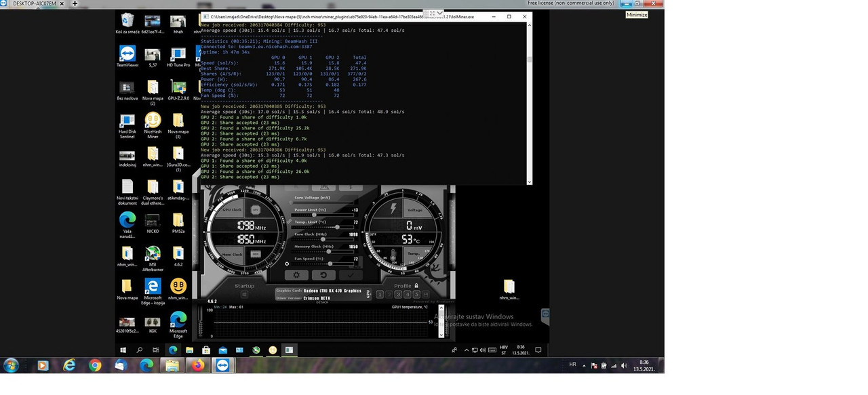The width and height of the screenshot is (868, 395).
Task: Open the Recycle Bin (Koš za smeće) icon
Action: 127,23
